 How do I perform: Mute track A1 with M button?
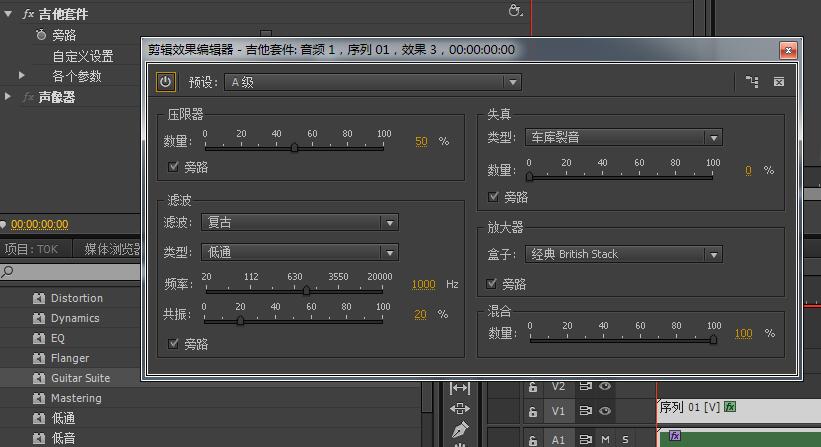[605, 440]
